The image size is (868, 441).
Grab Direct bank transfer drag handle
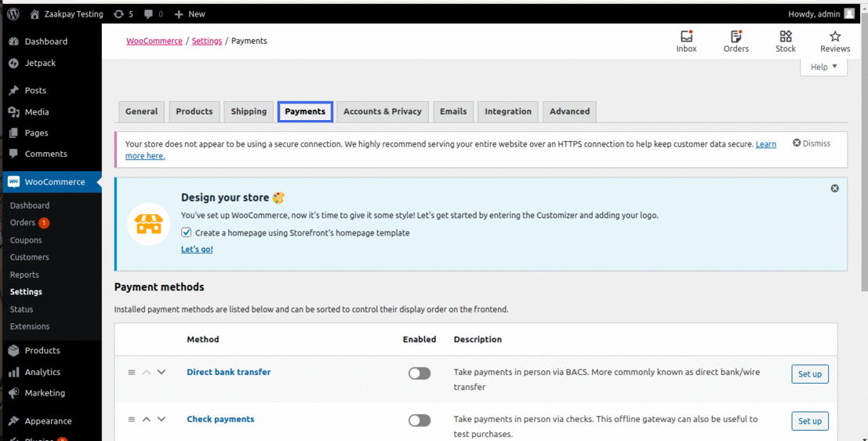132,372
